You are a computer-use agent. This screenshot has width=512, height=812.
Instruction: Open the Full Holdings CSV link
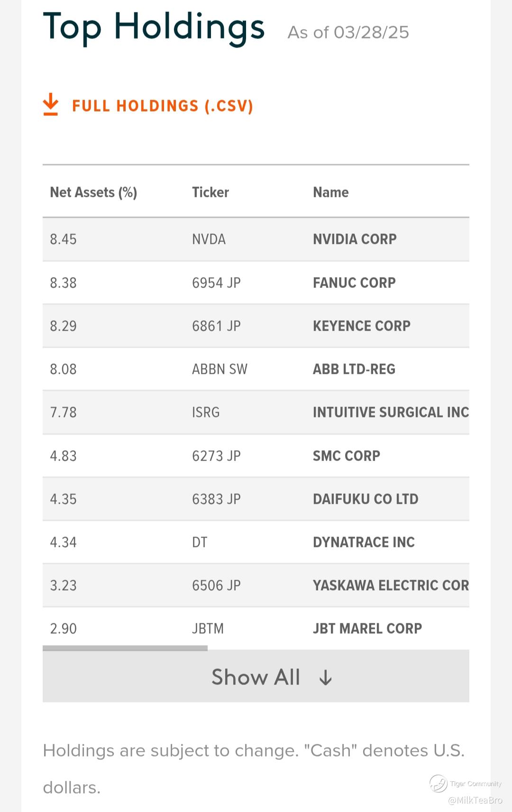tap(162, 106)
